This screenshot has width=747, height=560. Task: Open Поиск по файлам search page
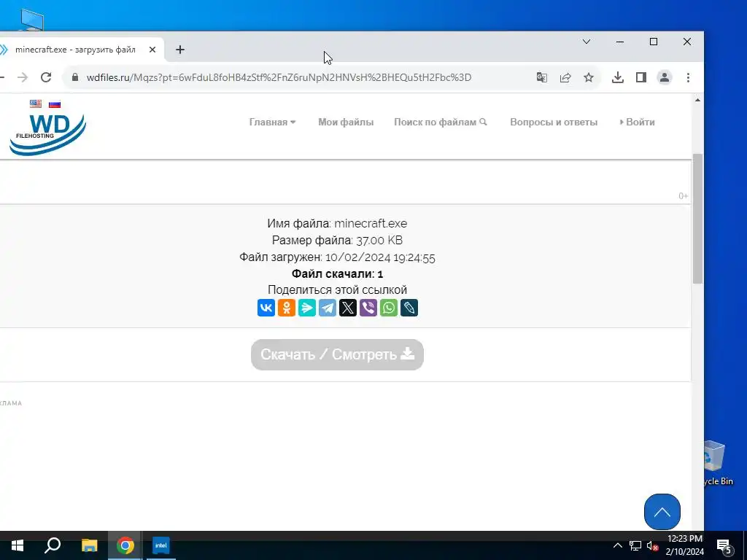coord(440,122)
